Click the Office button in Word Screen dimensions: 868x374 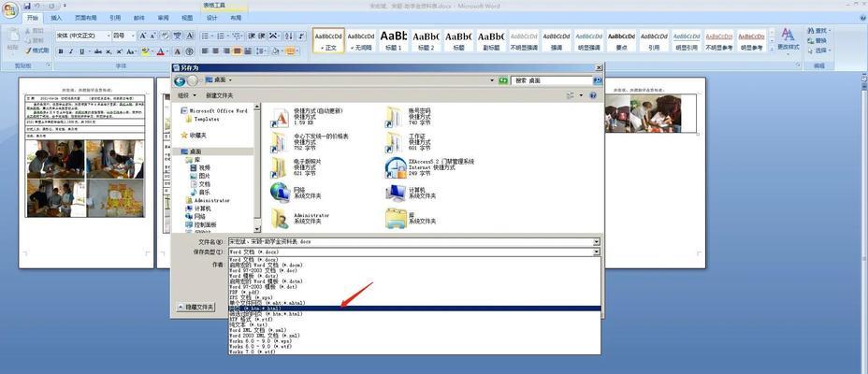(9, 9)
